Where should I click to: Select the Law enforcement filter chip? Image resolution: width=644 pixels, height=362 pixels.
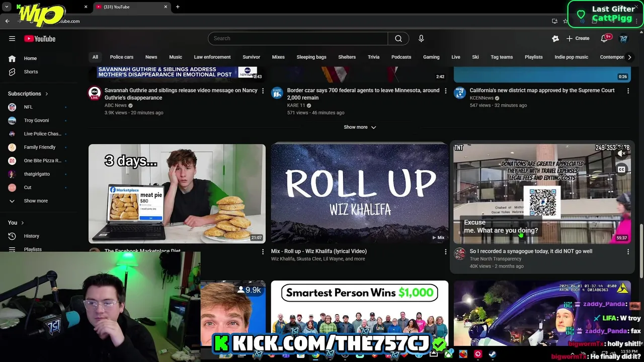pos(212,57)
